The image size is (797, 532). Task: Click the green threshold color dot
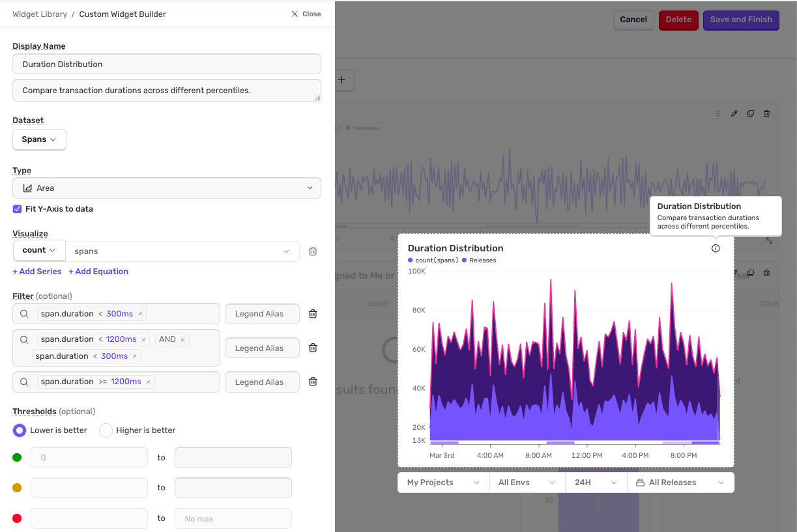click(x=17, y=458)
